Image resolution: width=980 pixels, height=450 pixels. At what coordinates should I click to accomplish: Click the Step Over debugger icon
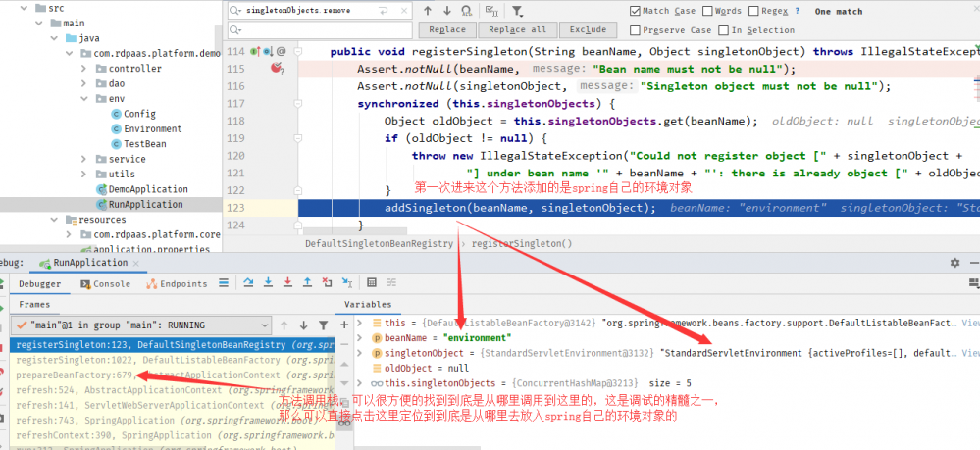click(x=249, y=283)
